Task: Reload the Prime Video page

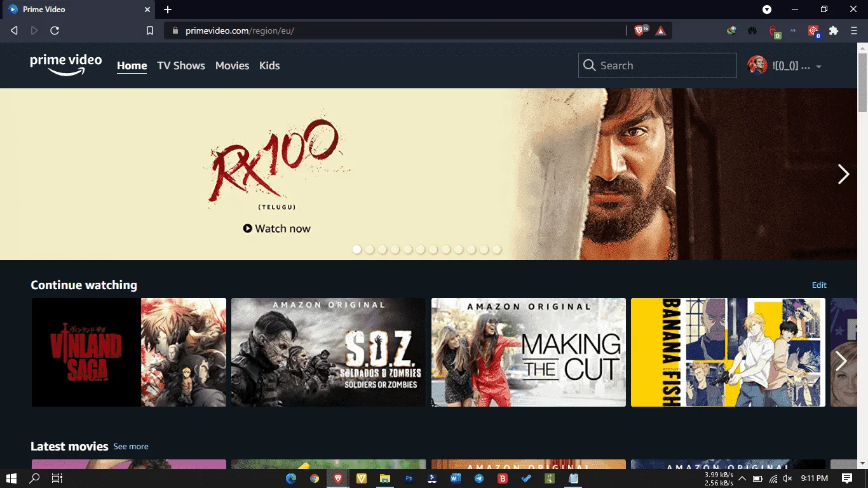Action: tap(55, 30)
